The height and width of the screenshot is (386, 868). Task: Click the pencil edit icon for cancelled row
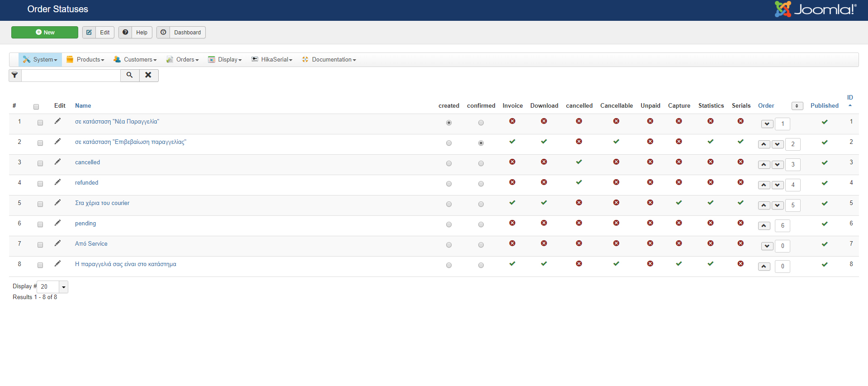click(57, 162)
